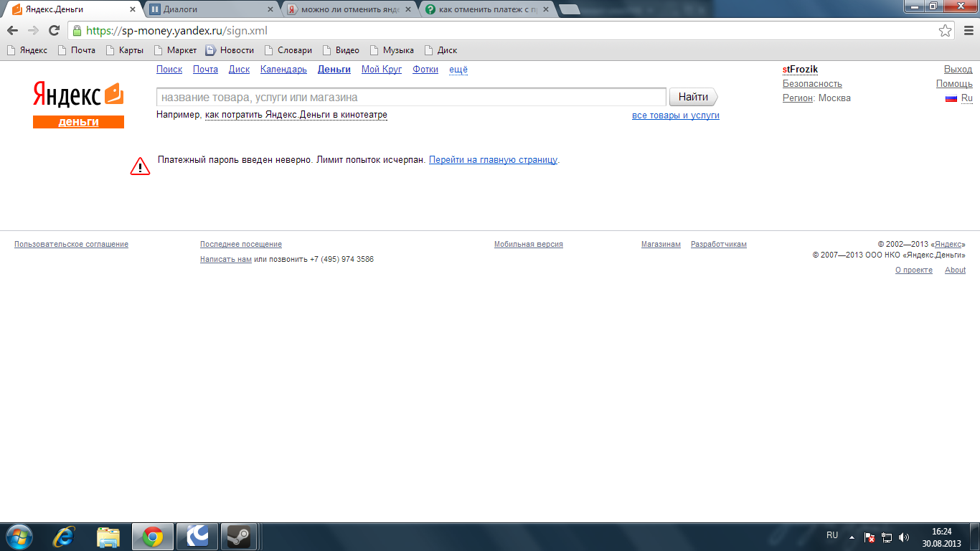Screen dimensions: 980x551
Task: Open the Диск bookmark
Action: tap(441, 50)
